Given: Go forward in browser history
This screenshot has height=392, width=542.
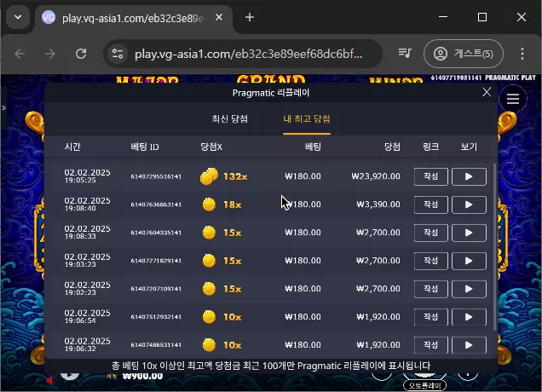Looking at the screenshot, I should click(50, 54).
